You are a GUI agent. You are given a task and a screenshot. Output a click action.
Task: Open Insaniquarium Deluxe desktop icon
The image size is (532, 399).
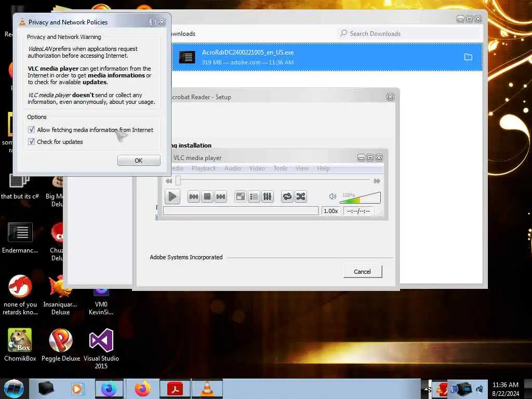60,295
